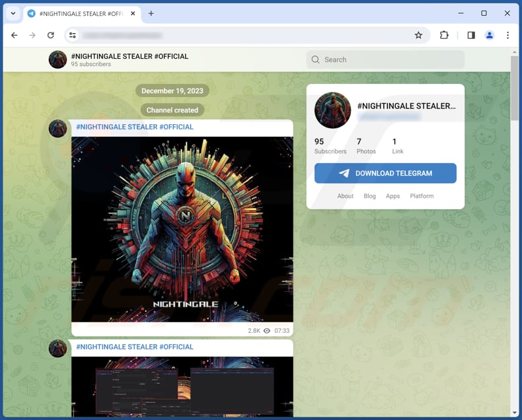The width and height of the screenshot is (522, 420).
Task: Click the blurred address bar URL
Action: point(122,35)
